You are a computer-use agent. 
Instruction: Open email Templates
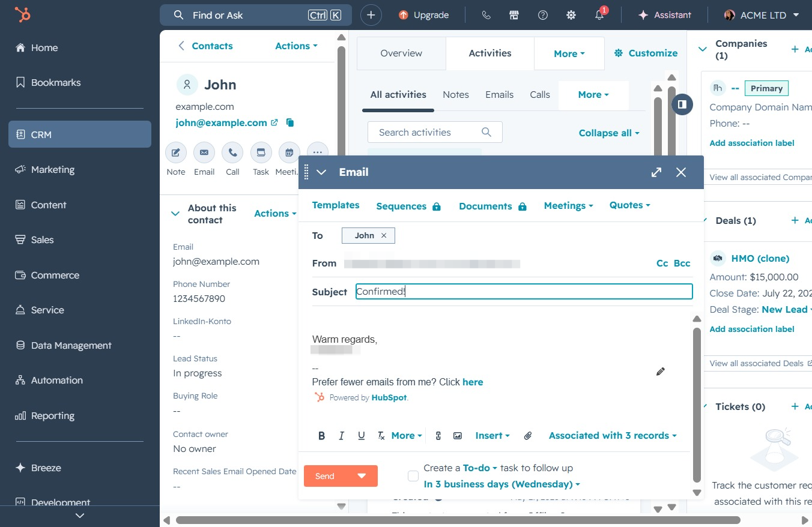(x=336, y=205)
